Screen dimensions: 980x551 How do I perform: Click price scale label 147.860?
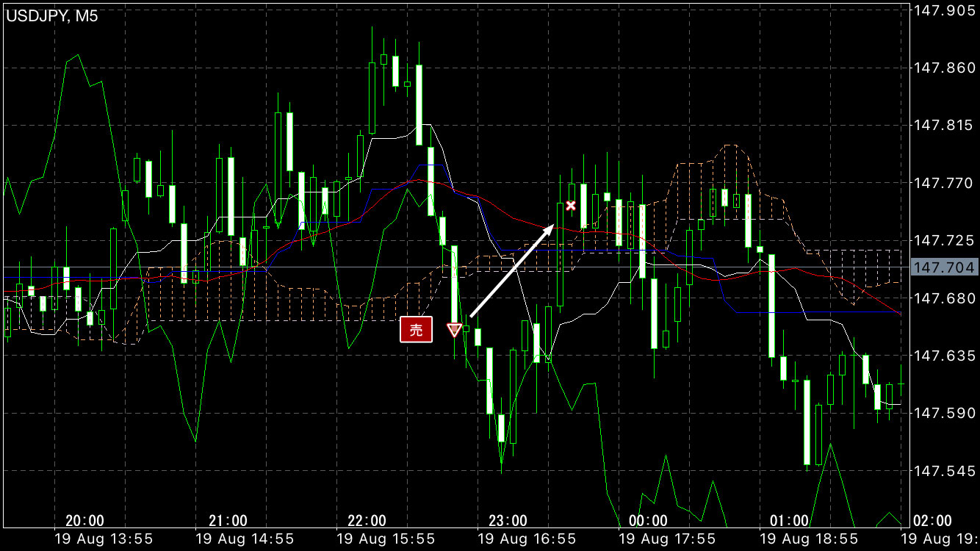click(943, 68)
